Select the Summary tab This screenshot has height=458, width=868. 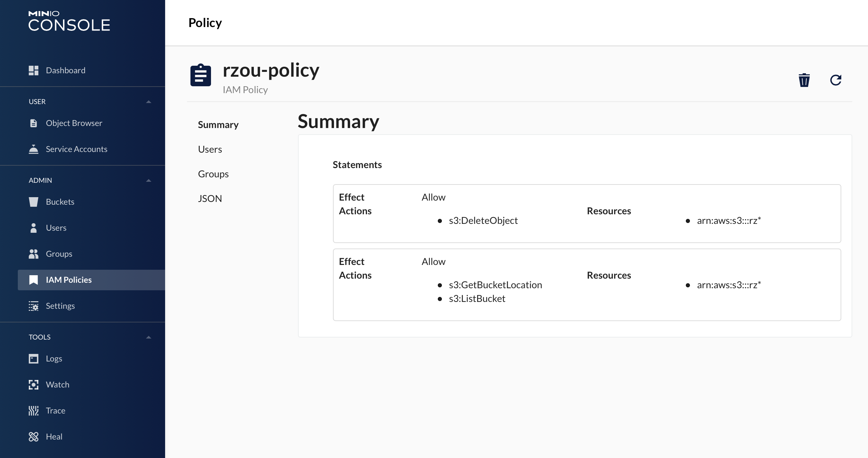point(218,125)
